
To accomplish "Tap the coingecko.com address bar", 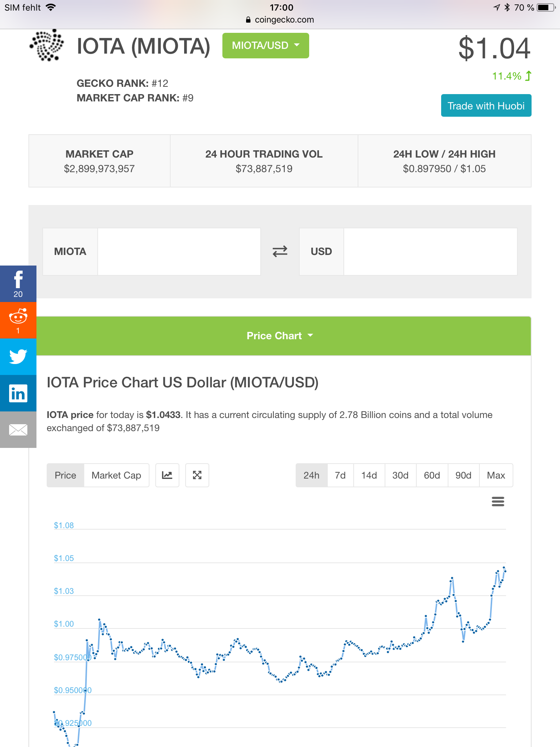I will point(280,20).
